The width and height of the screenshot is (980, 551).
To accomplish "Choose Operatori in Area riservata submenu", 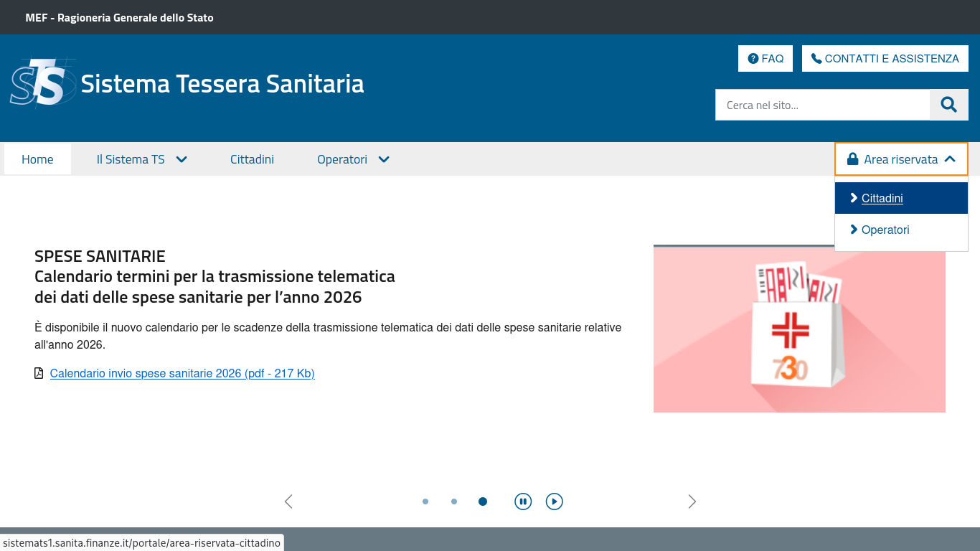I will point(901,230).
